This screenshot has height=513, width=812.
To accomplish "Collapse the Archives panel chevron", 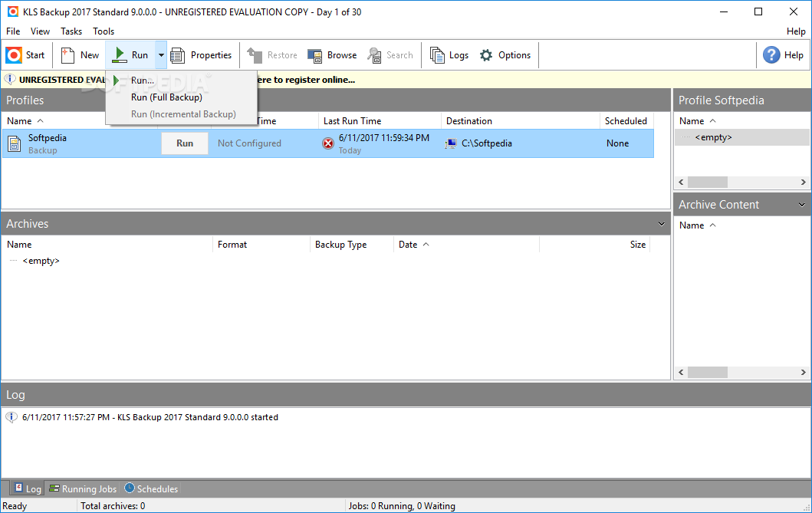I will tap(661, 224).
